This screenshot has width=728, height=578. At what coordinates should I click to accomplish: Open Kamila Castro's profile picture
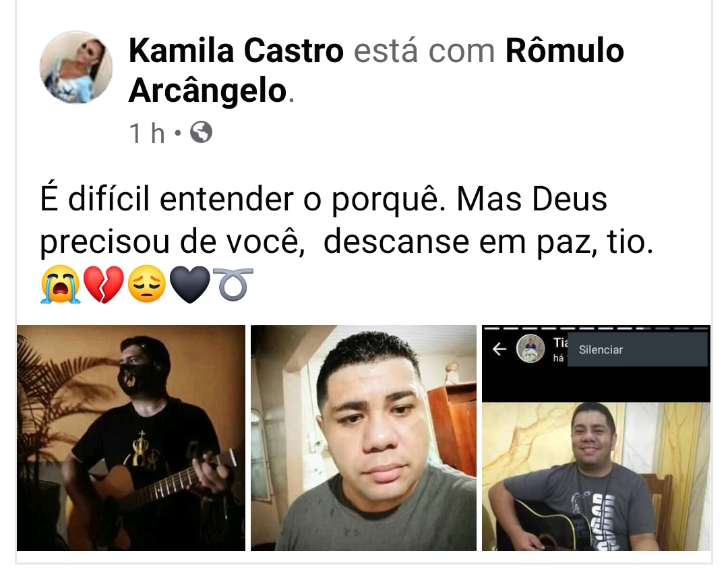coord(76,67)
